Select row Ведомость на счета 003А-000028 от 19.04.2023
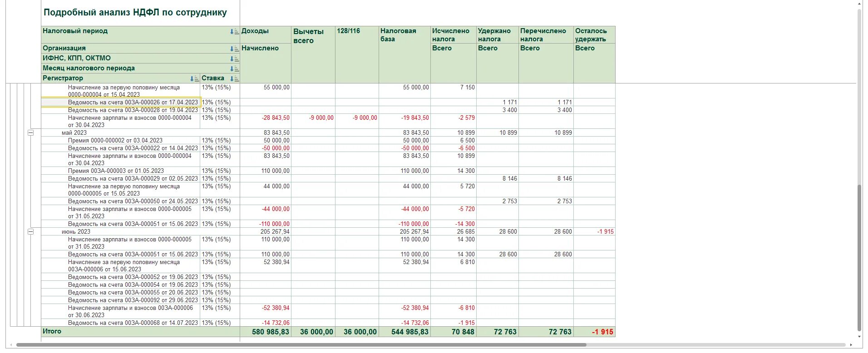This screenshot has height=353, width=868. pos(133,110)
